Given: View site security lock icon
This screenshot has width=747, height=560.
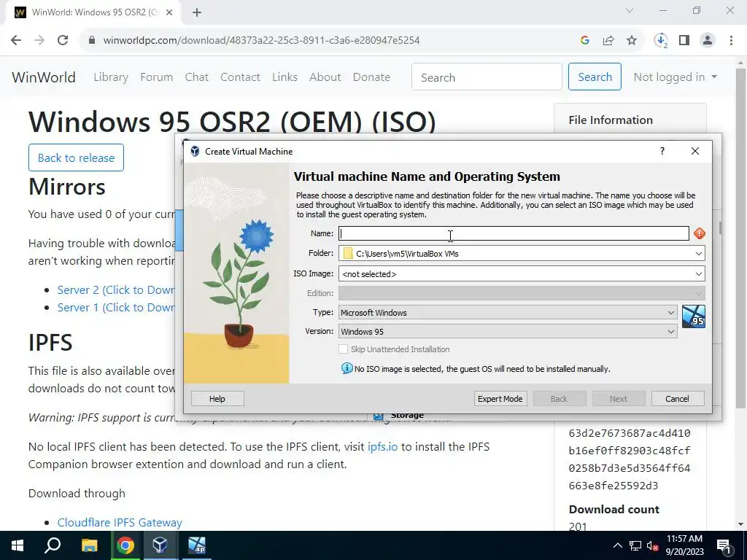Looking at the screenshot, I should (92, 41).
